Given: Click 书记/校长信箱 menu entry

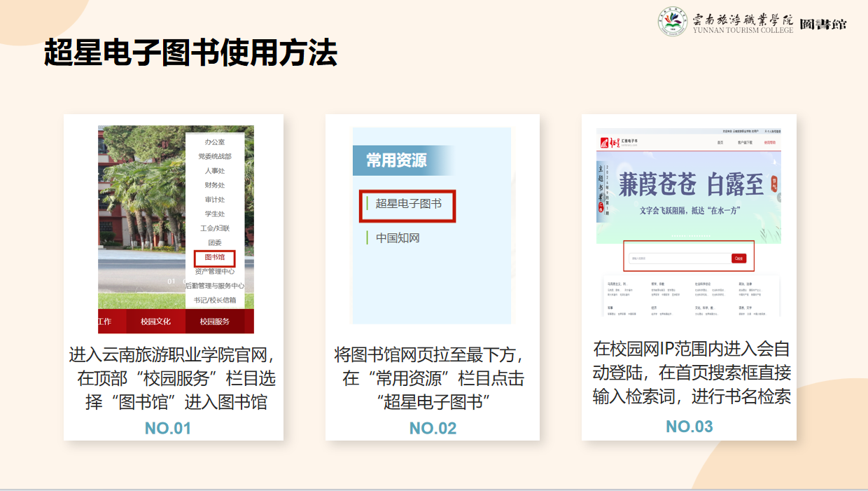Looking at the screenshot, I should click(x=215, y=300).
